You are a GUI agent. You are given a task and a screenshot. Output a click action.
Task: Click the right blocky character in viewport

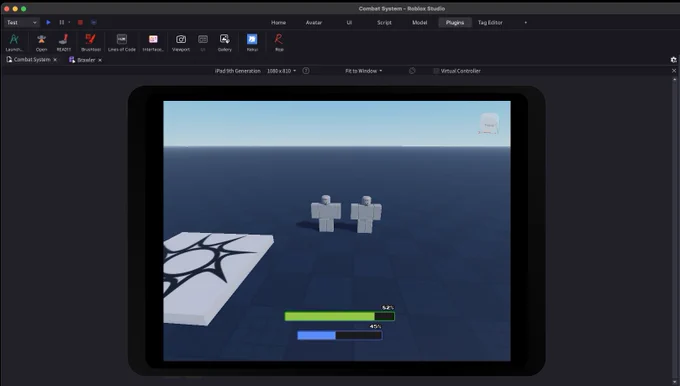pyautogui.click(x=366, y=214)
